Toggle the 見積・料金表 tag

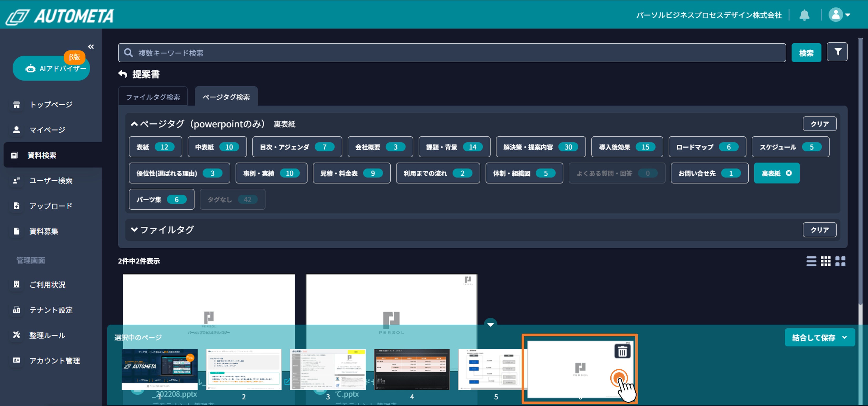351,173
